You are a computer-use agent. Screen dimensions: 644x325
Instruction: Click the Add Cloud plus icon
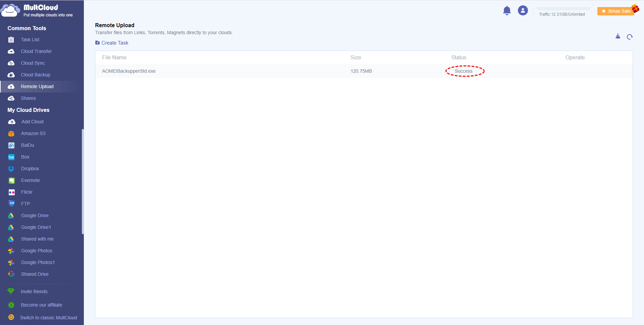tap(12, 122)
